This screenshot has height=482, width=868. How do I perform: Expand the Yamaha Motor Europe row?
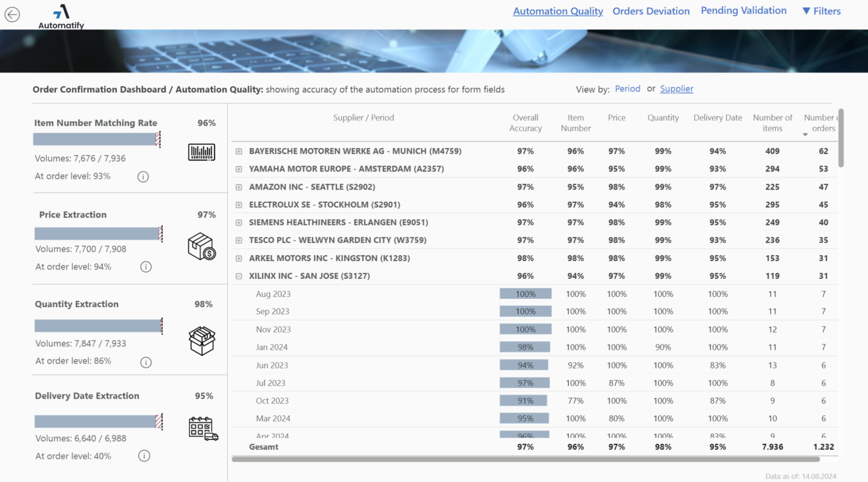click(x=239, y=169)
